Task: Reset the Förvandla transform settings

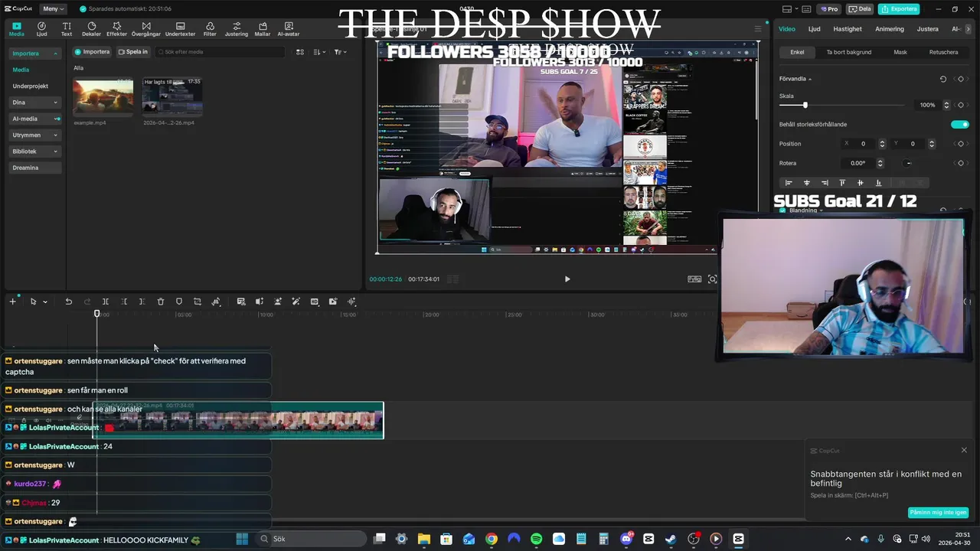Action: 942,79
